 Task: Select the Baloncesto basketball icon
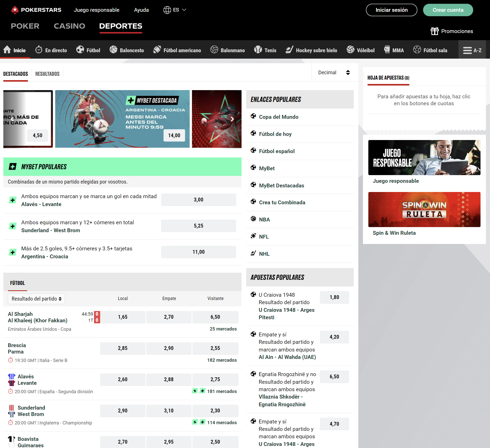(x=113, y=50)
